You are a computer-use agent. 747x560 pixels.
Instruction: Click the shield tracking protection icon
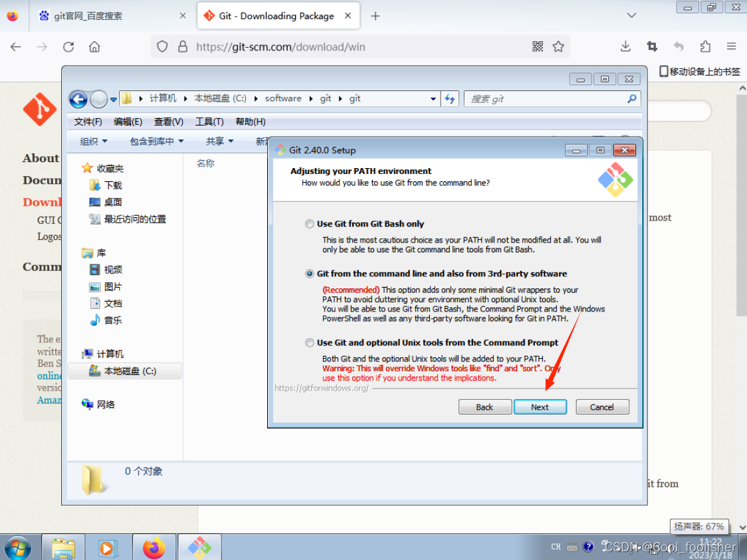(x=162, y=47)
